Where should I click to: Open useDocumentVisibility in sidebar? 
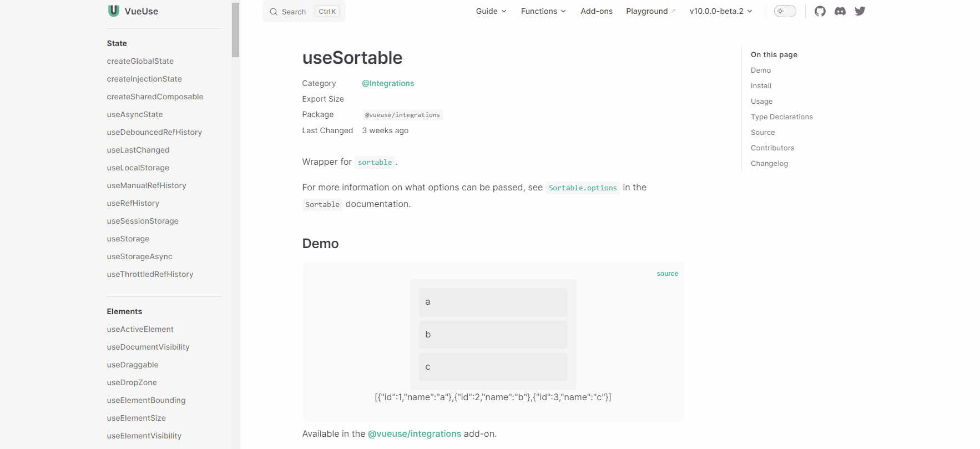[x=148, y=347]
